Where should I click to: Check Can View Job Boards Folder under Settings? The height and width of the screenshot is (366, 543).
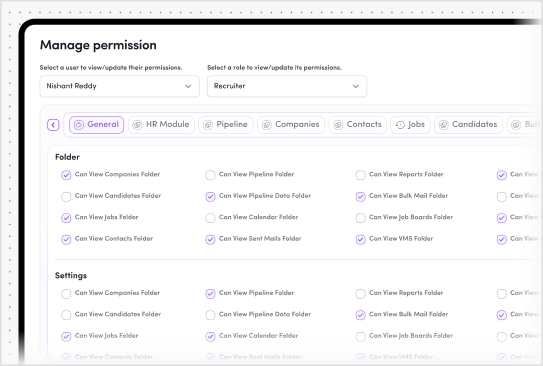(x=360, y=337)
